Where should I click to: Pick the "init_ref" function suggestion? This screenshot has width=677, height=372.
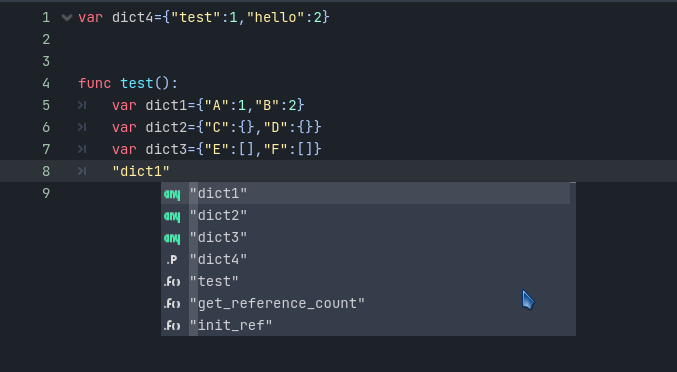coord(365,325)
